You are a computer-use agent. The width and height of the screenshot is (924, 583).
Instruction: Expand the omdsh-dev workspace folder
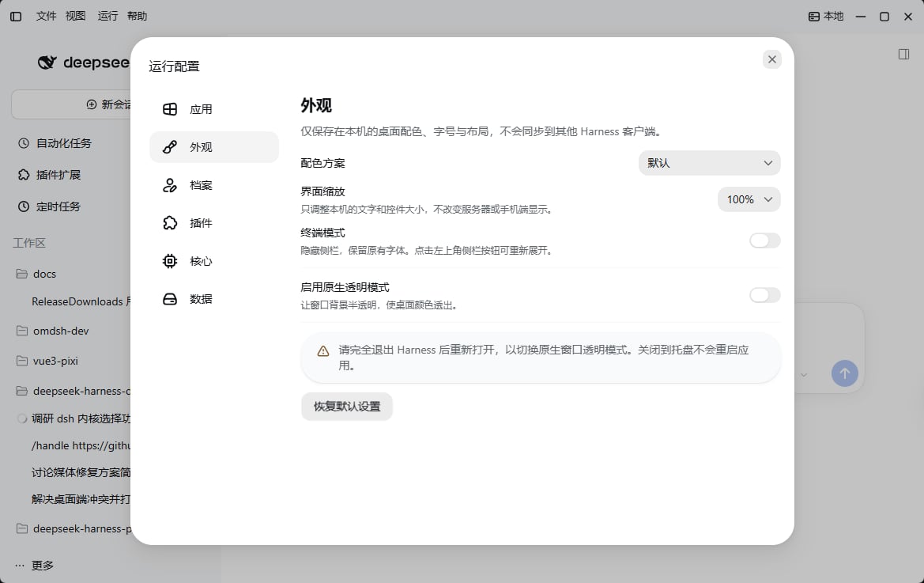coord(53,331)
